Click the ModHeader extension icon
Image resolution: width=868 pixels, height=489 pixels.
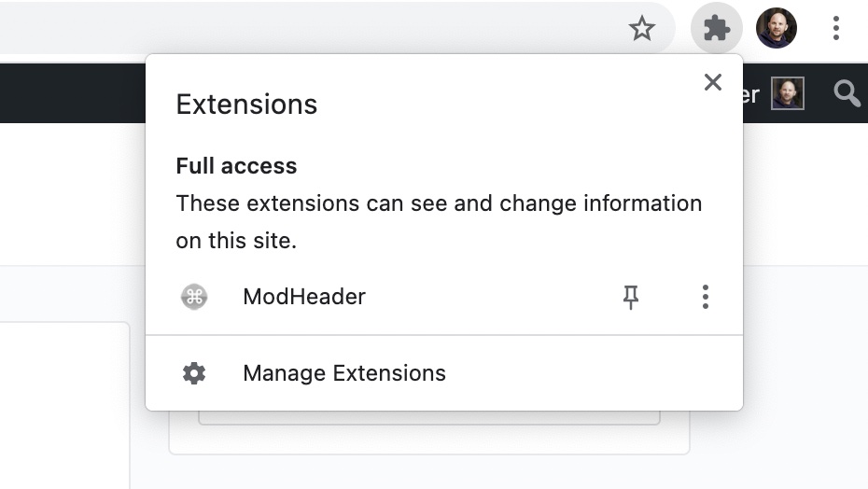point(194,297)
